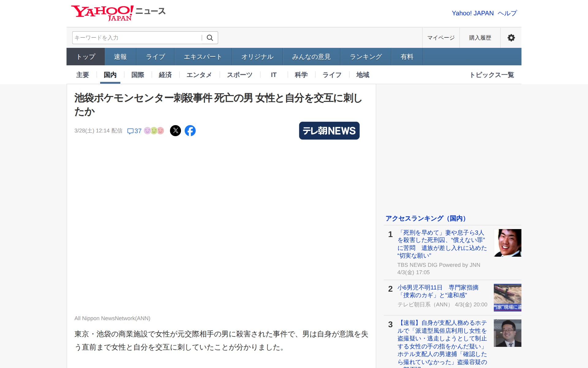Open マイページ button
Viewport: 588px width, 368px height.
point(441,38)
